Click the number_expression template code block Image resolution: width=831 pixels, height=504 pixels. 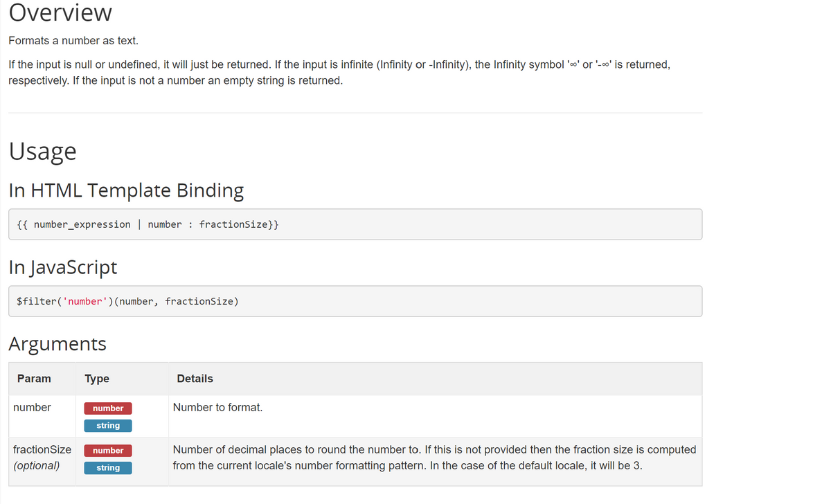[355, 224]
